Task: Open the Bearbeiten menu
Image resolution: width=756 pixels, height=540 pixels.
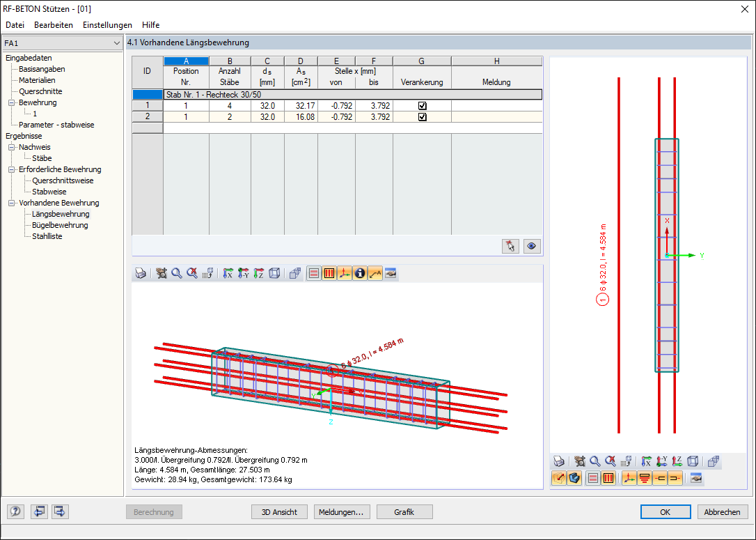Action: pos(54,25)
